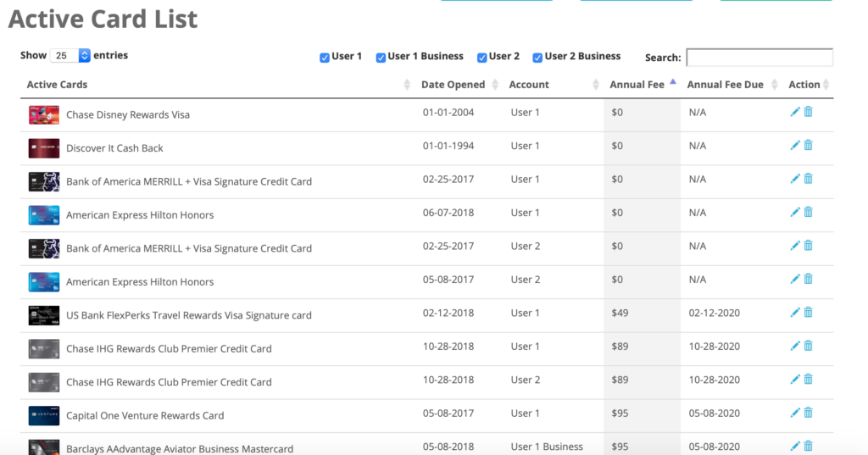Uncheck the User 1 filter checkbox

click(x=325, y=58)
